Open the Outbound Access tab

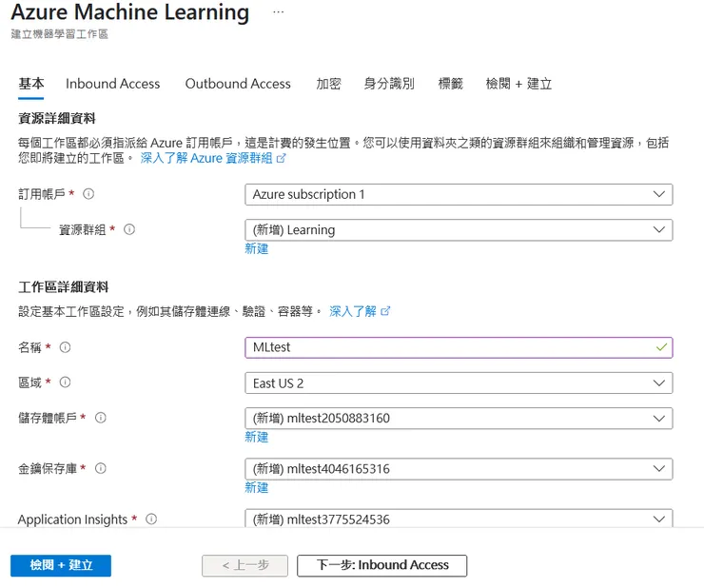point(238,84)
